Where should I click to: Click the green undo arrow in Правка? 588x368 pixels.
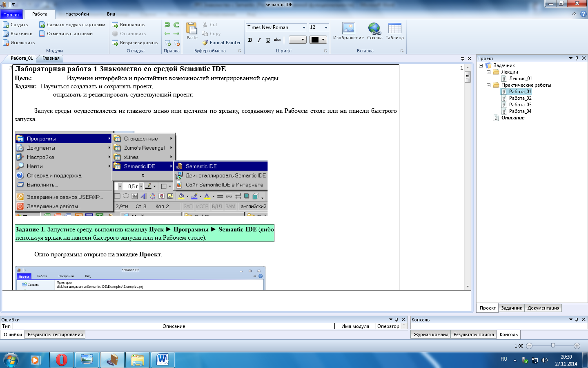[167, 25]
